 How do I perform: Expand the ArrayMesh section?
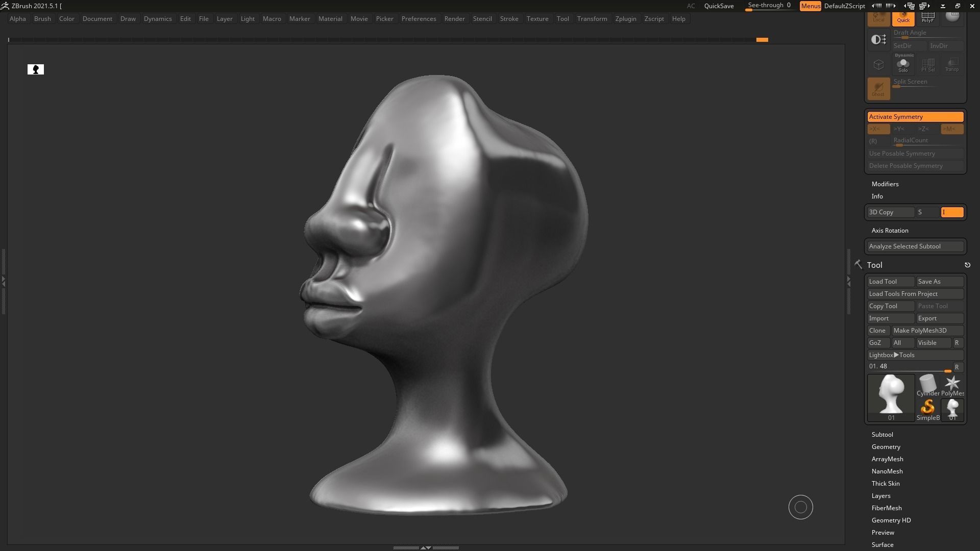(887, 459)
